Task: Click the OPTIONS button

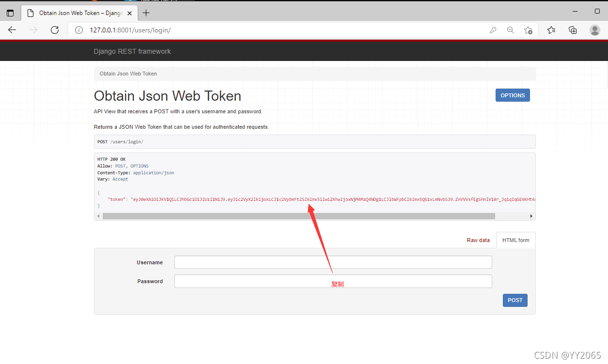Action: click(513, 95)
